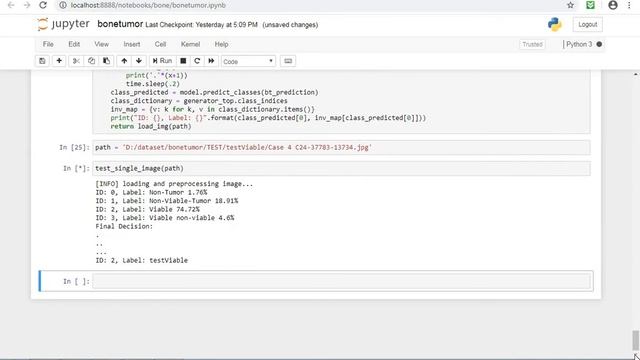Screen dimensions: 640x360
Task: Open the View menu
Action: (x=102, y=44)
